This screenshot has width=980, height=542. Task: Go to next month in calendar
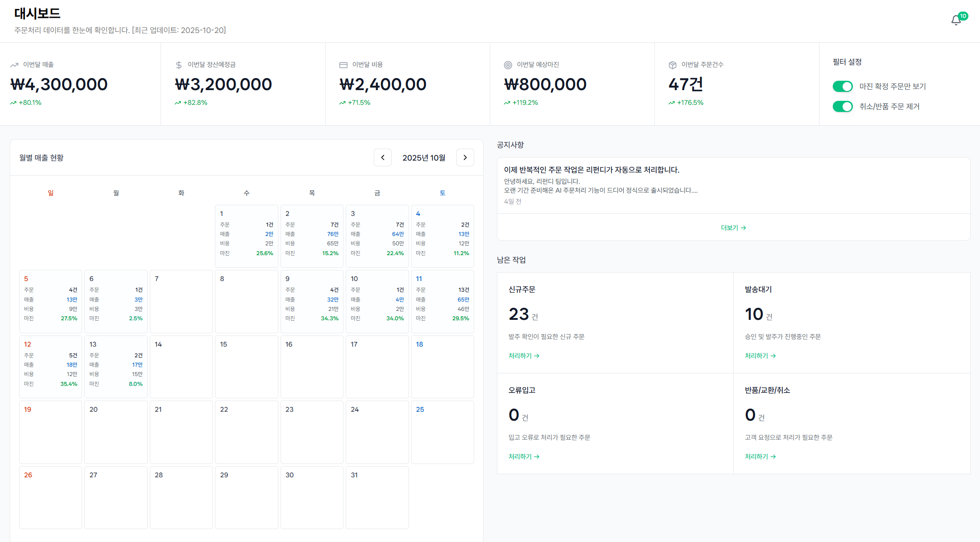(465, 157)
